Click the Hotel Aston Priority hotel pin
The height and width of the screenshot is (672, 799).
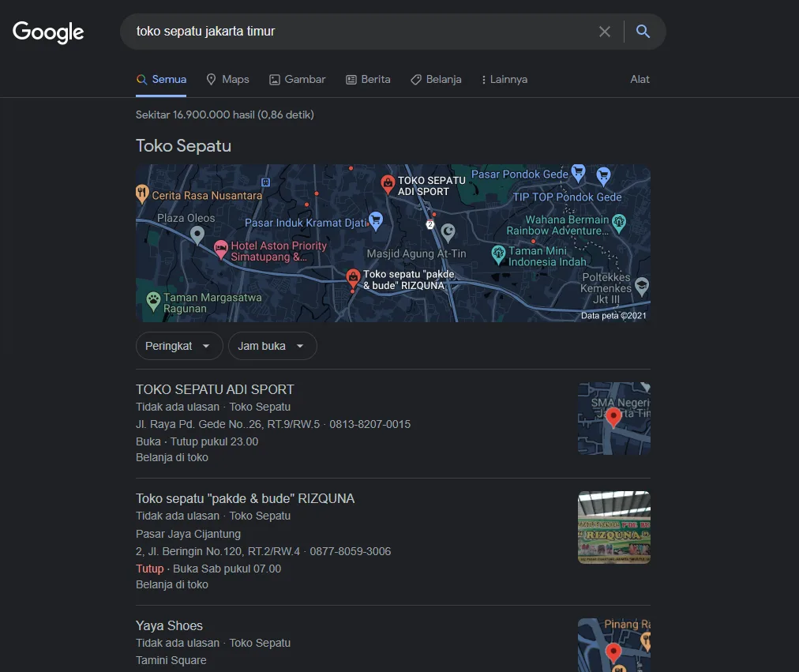pos(220,249)
